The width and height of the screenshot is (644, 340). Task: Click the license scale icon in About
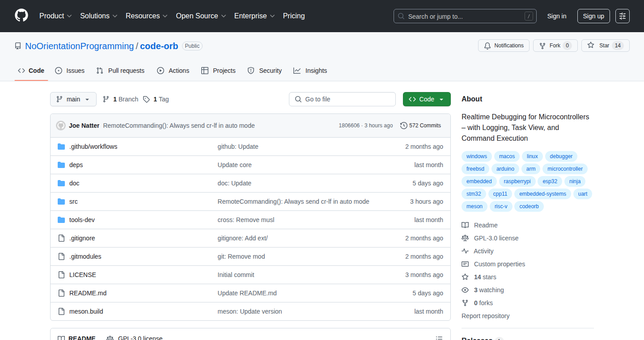click(x=465, y=238)
